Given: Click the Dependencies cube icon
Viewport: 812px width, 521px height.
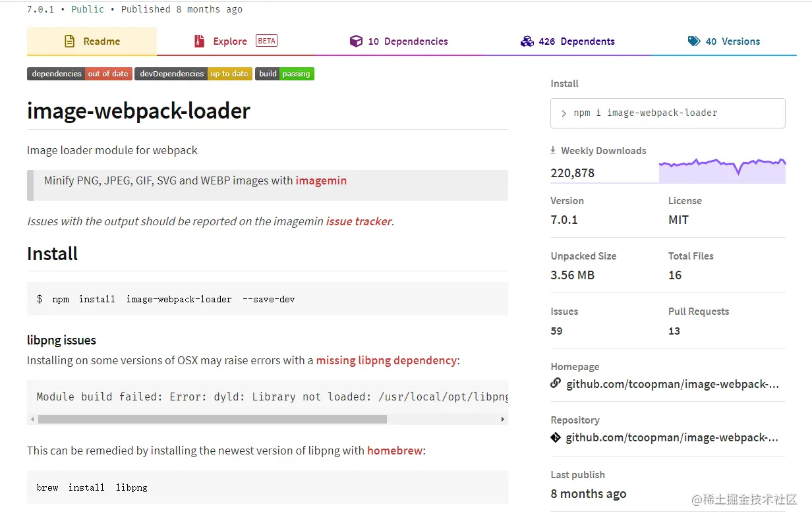Looking at the screenshot, I should (356, 41).
